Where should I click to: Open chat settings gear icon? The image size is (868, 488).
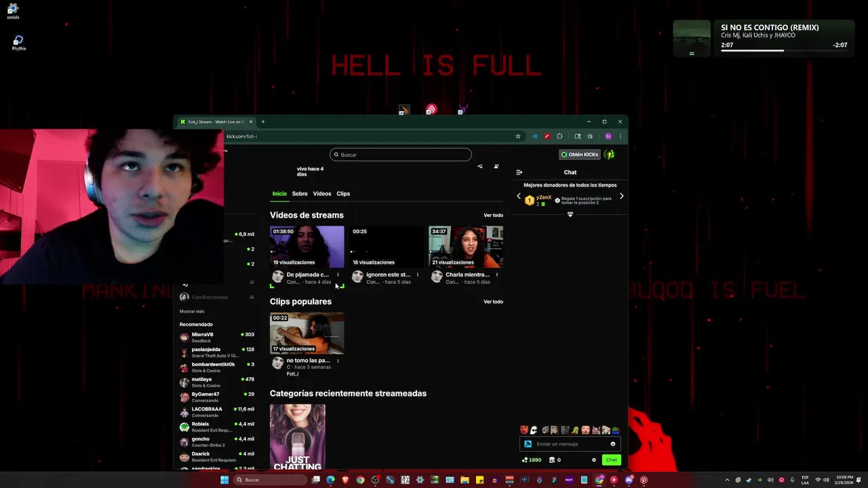(x=594, y=460)
